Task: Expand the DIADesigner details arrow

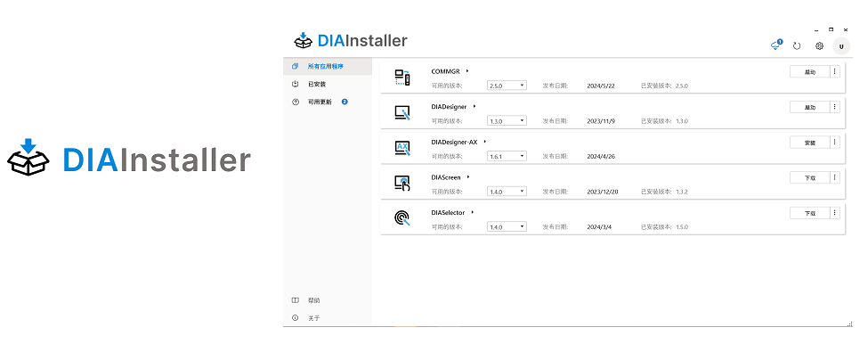Action: [475, 106]
